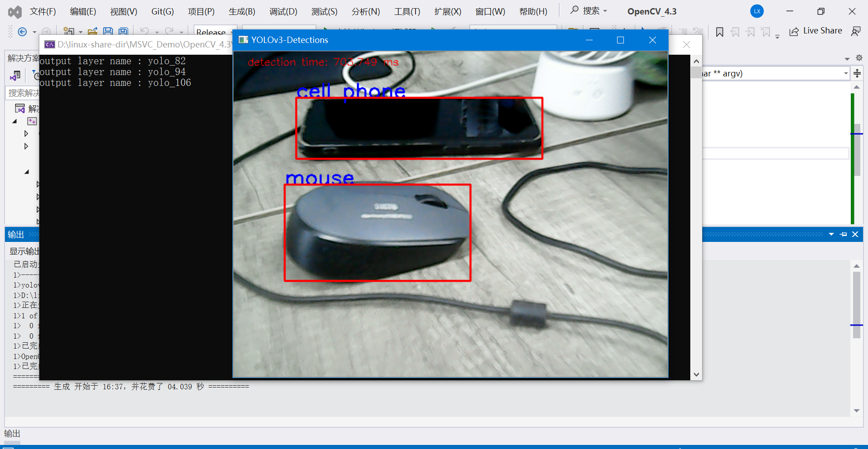The width and height of the screenshot is (868, 449).
Task: Collapse the expanded project tree node
Action: click(14, 121)
